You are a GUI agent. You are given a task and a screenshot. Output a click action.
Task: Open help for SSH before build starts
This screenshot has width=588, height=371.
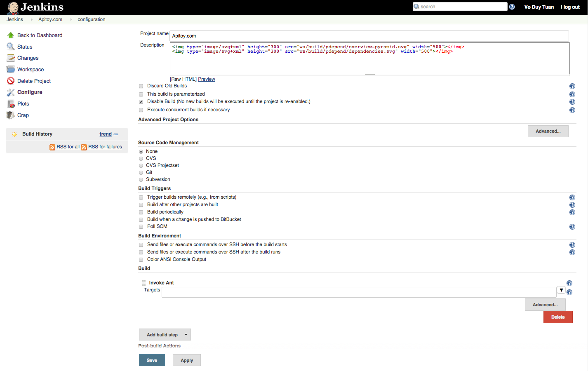pos(572,245)
